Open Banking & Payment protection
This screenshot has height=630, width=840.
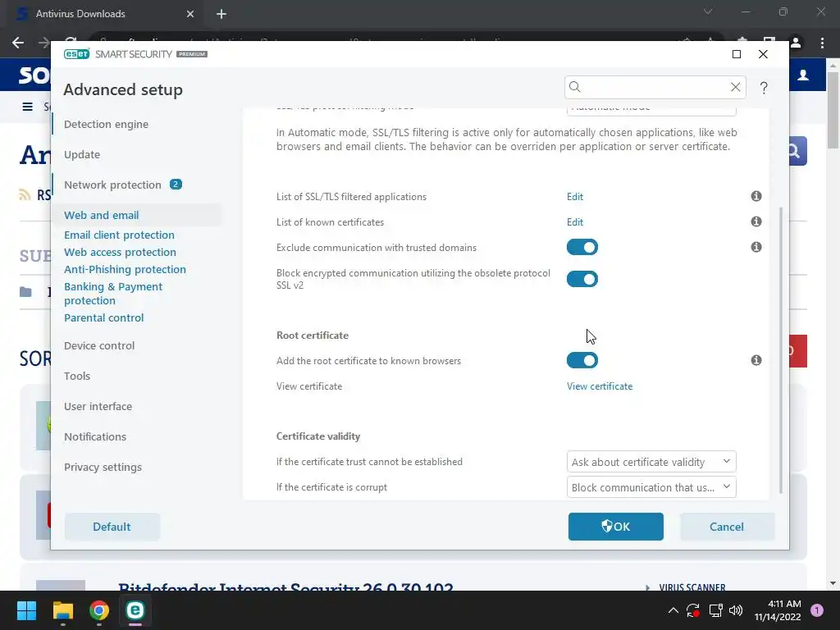(113, 294)
